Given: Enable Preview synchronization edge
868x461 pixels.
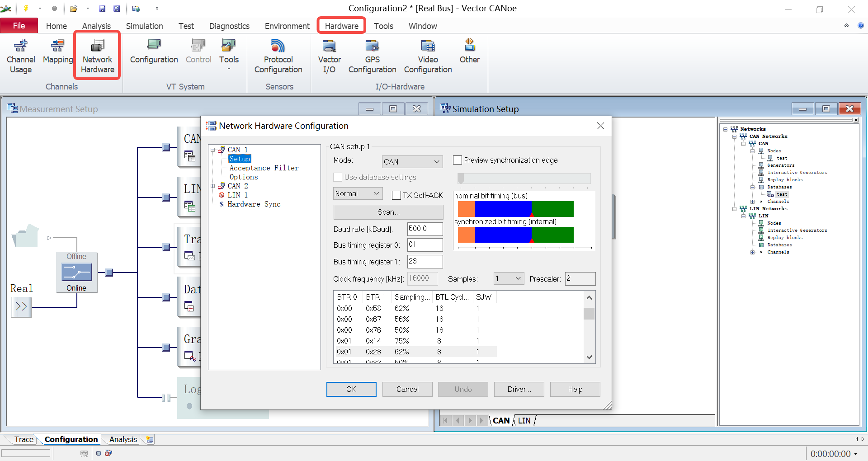Looking at the screenshot, I should click(x=458, y=160).
